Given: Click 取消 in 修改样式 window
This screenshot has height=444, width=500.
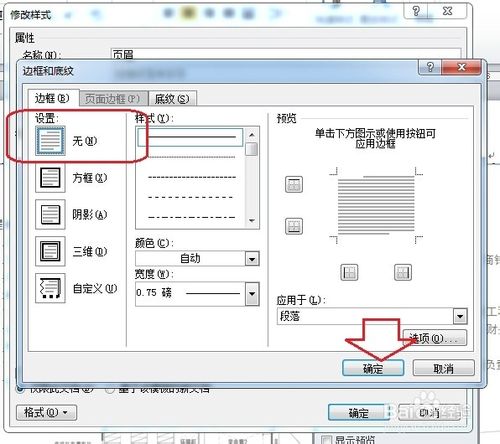Looking at the screenshot, I should 429,413.
